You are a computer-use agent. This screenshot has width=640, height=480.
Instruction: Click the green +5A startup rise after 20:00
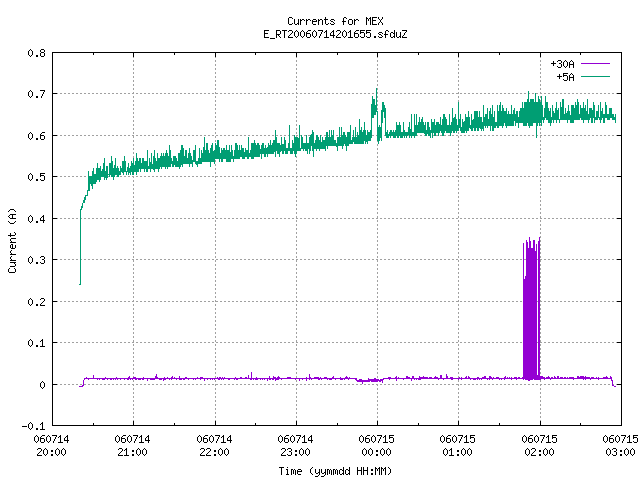point(84,229)
